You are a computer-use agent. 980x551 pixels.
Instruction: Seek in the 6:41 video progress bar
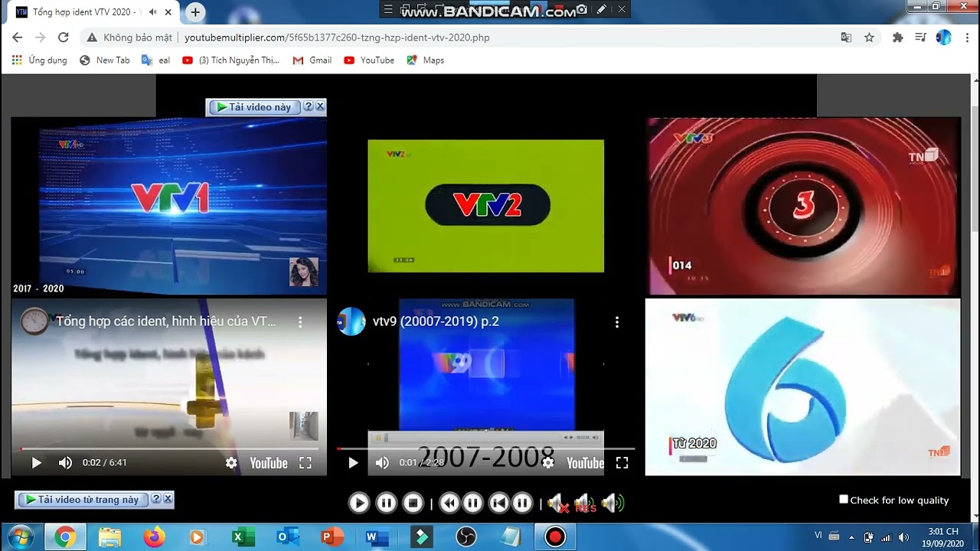(169, 449)
